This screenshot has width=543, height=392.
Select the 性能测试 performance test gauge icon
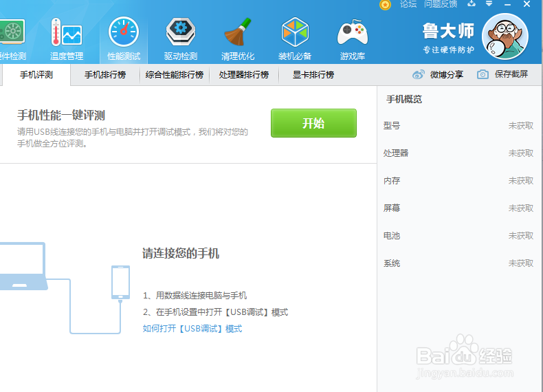[124, 32]
